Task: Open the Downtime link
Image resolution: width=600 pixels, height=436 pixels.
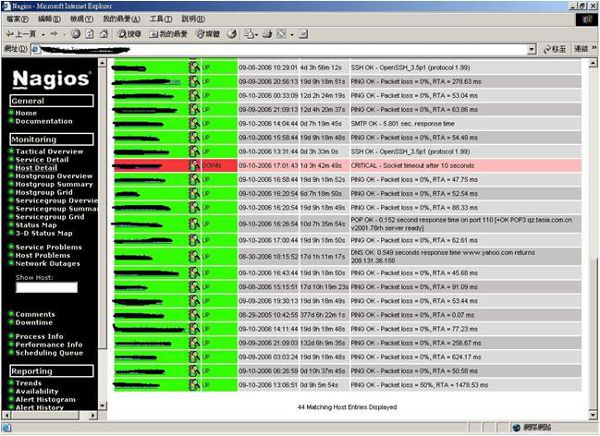Action: point(34,322)
